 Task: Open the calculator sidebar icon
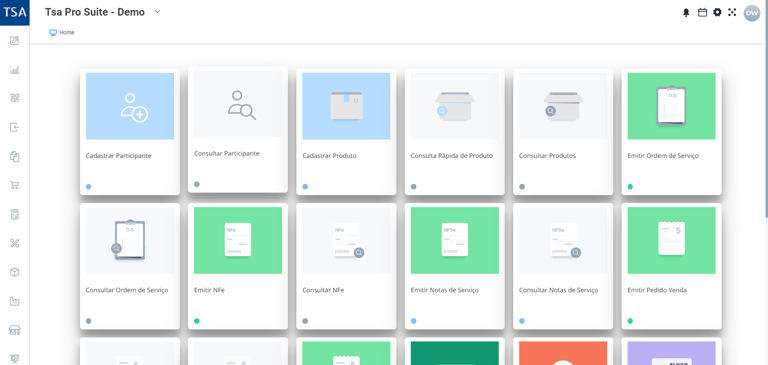(x=15, y=214)
